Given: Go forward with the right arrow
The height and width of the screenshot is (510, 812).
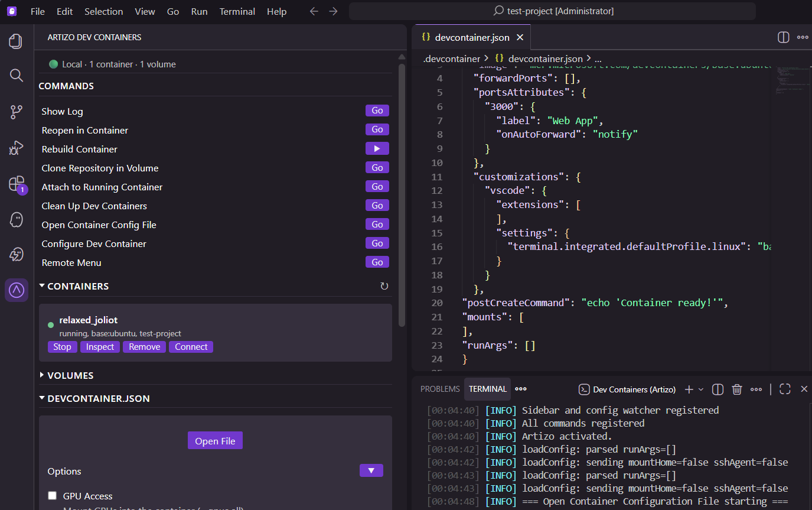Looking at the screenshot, I should [x=333, y=11].
